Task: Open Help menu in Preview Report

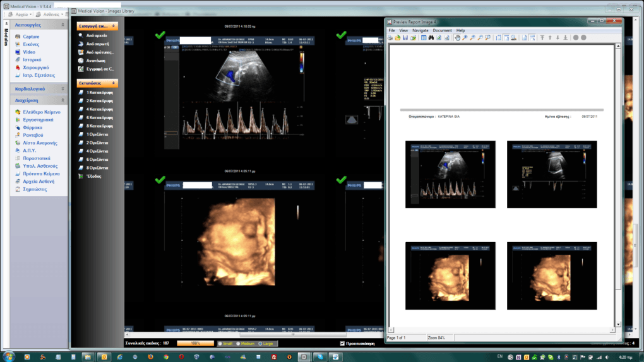Action: coord(460,30)
